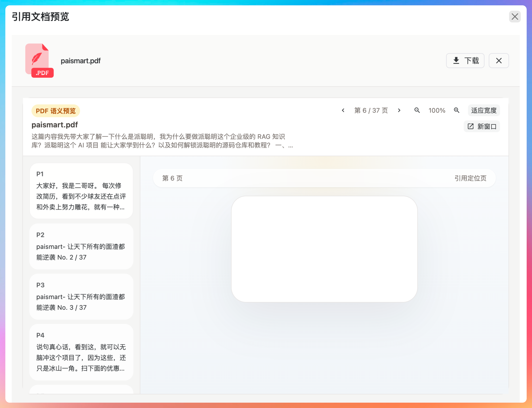Open preview in new window (新窗口)
The width and height of the screenshot is (532, 408).
coord(482,127)
